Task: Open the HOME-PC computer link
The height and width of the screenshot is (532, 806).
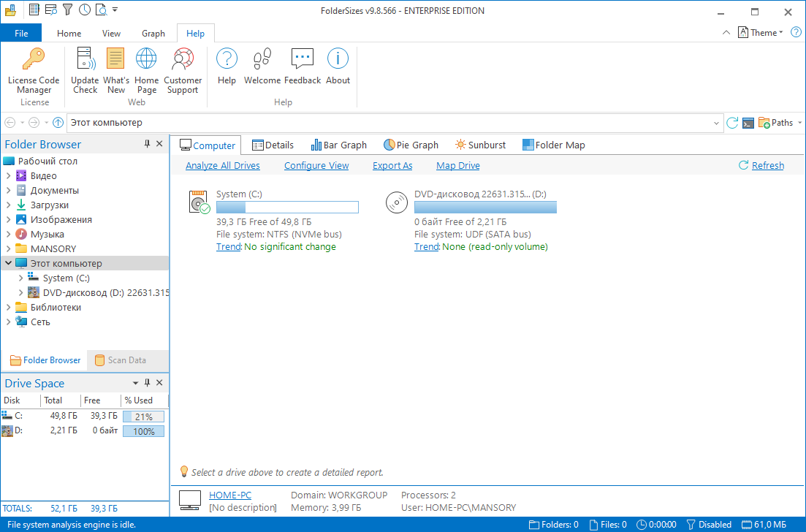Action: [229, 495]
